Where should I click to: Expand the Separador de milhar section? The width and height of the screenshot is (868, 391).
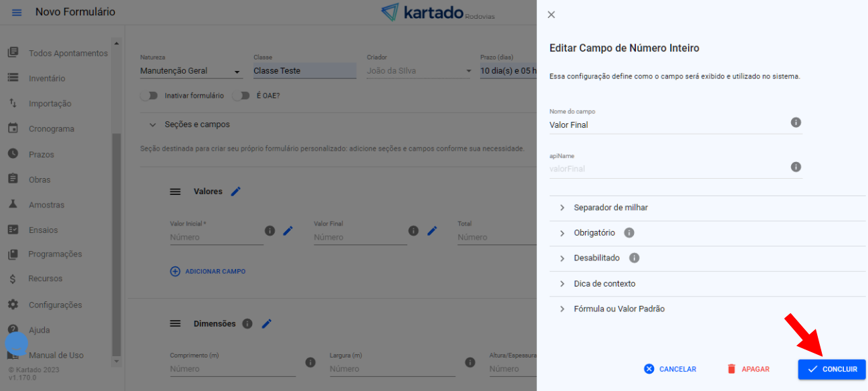(x=610, y=208)
